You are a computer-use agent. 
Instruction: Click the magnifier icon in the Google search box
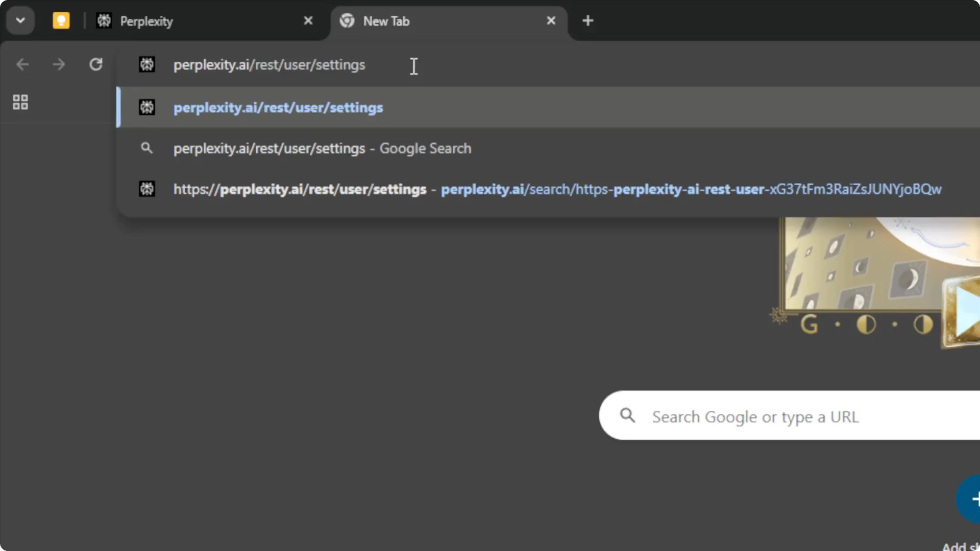click(x=627, y=416)
